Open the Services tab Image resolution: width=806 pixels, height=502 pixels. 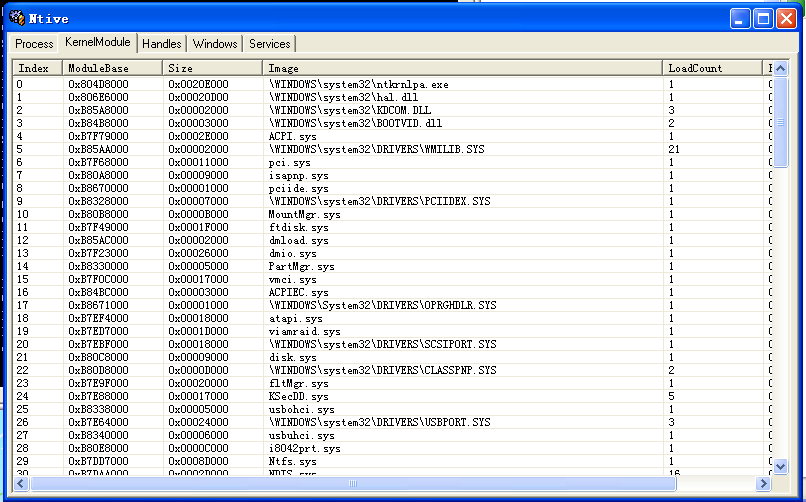(x=270, y=44)
